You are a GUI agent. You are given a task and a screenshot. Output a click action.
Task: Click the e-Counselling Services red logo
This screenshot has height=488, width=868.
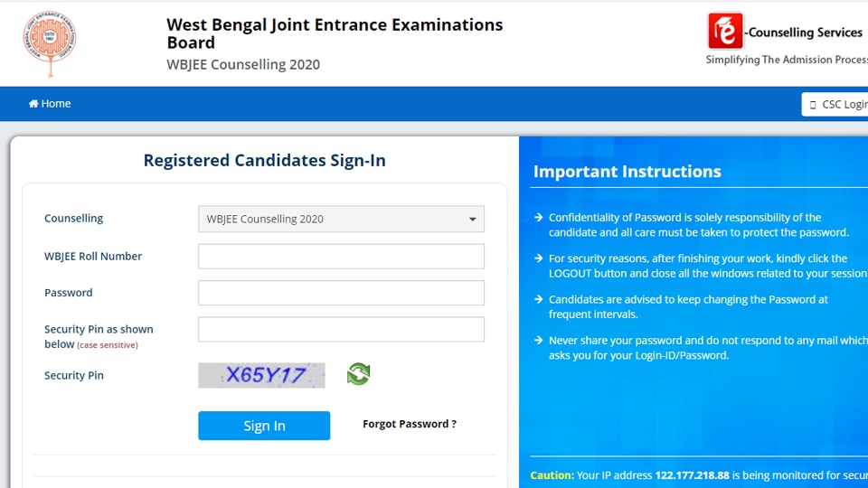tap(725, 32)
